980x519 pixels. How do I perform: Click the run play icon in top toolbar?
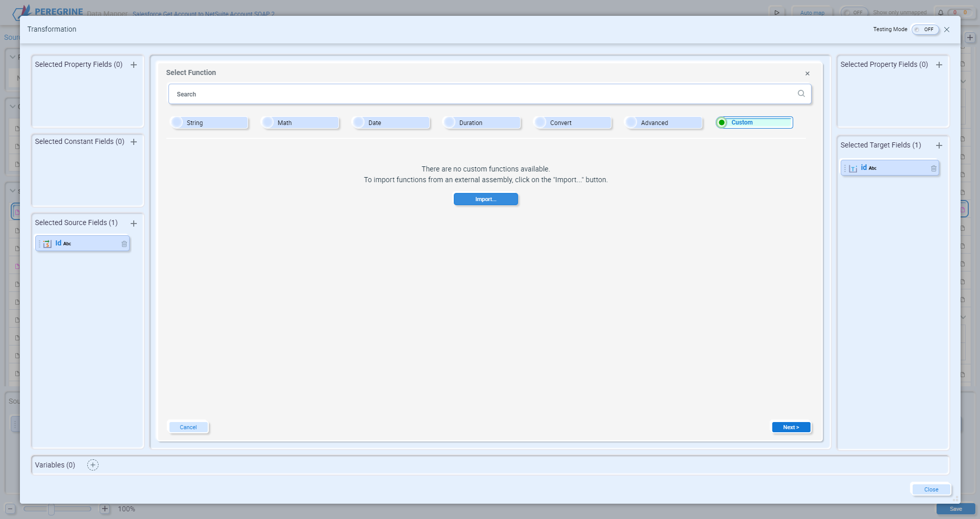(x=777, y=12)
